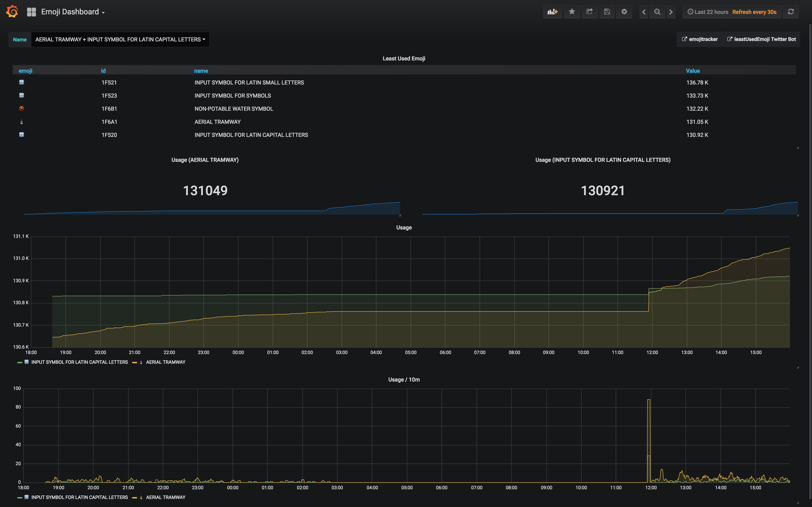The width and height of the screenshot is (812, 507).
Task: Open the Share dashboard icon
Action: click(590, 11)
